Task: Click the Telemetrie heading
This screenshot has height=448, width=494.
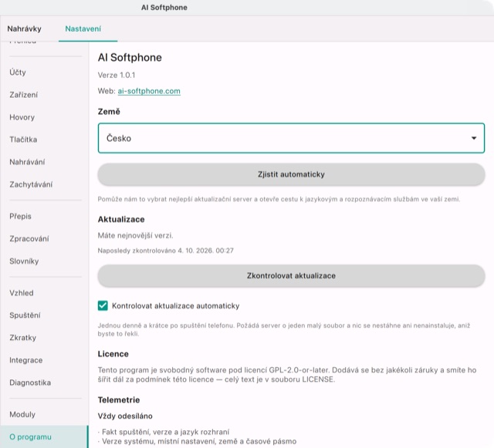Action: point(119,400)
